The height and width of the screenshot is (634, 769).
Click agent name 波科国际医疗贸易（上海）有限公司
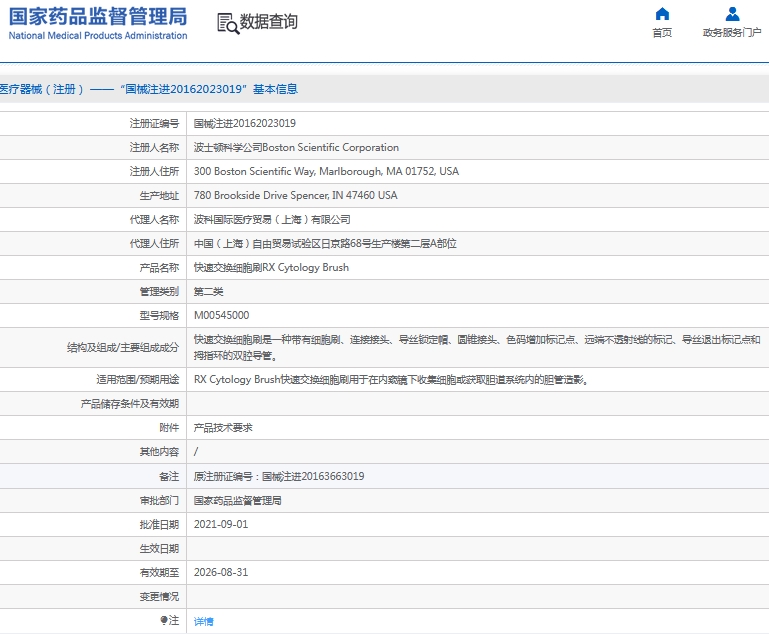(272, 219)
